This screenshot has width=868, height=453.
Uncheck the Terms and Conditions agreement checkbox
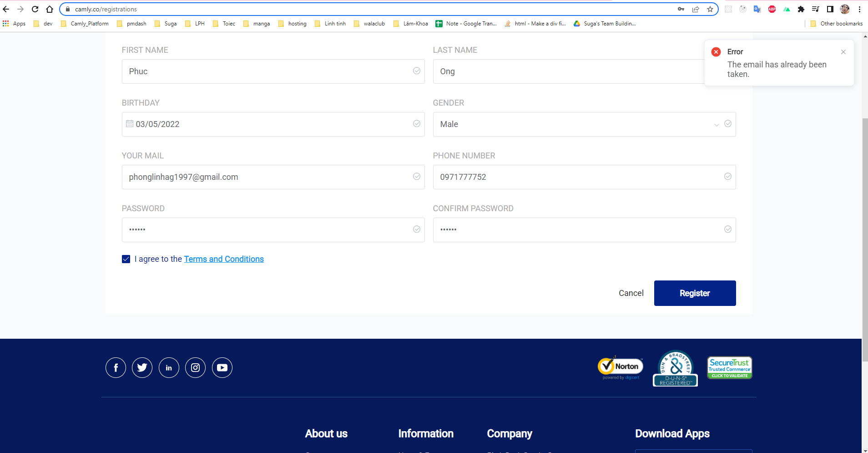pyautogui.click(x=126, y=259)
